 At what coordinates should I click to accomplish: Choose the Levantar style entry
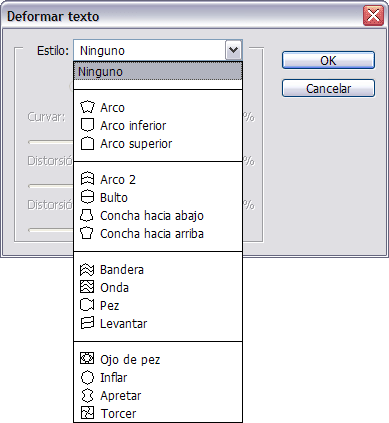[123, 323]
